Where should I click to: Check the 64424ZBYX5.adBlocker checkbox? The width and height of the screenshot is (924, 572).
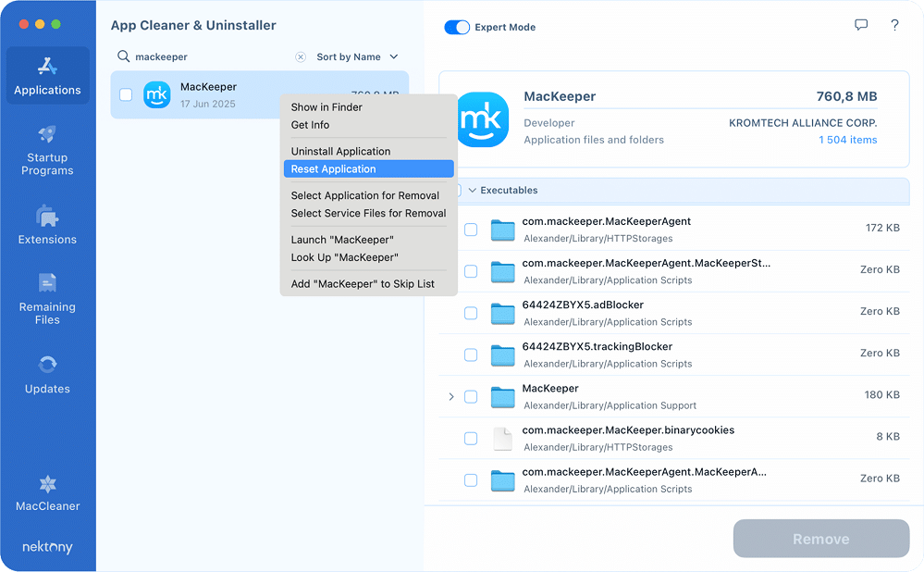(x=471, y=313)
